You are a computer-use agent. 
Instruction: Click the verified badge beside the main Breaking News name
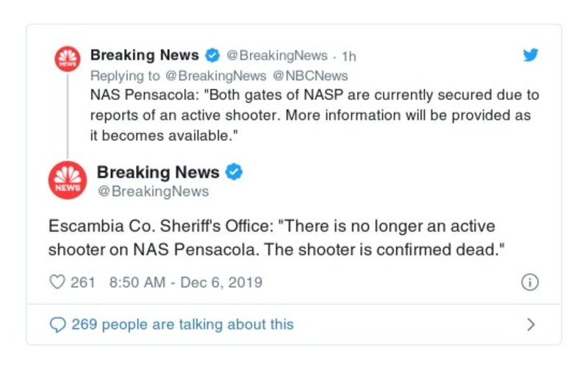234,173
